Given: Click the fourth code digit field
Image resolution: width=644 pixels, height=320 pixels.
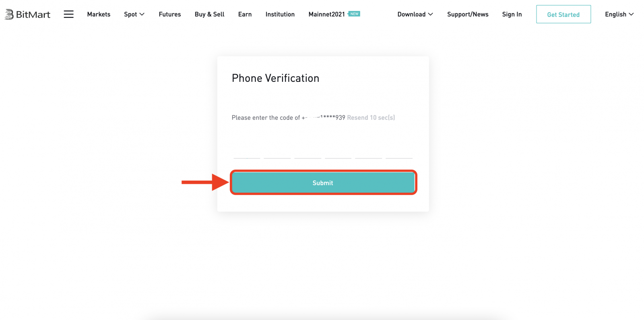Looking at the screenshot, I should click(338, 152).
